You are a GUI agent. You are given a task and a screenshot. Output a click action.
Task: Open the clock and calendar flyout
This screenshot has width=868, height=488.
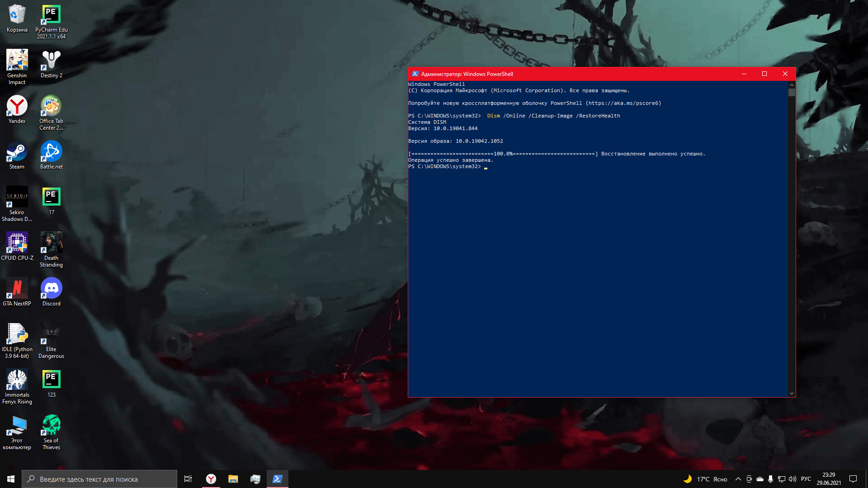pos(829,479)
